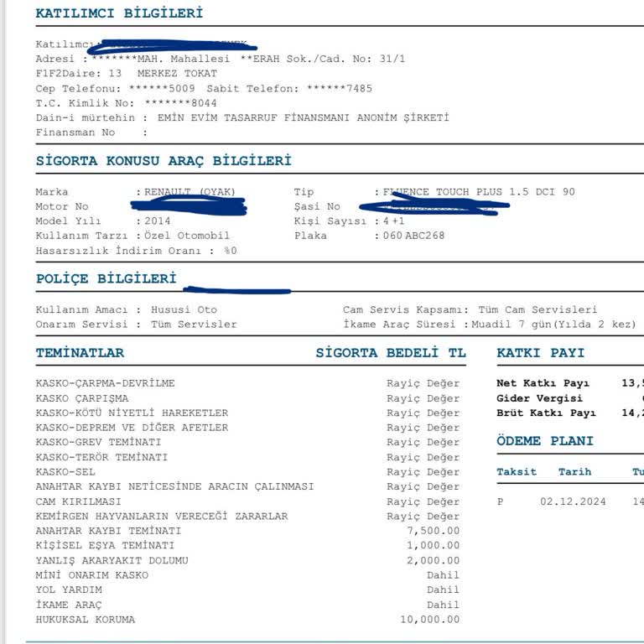This screenshot has height=644, width=644.
Task: Click the KATKI PAYI heading
Action: [540, 353]
